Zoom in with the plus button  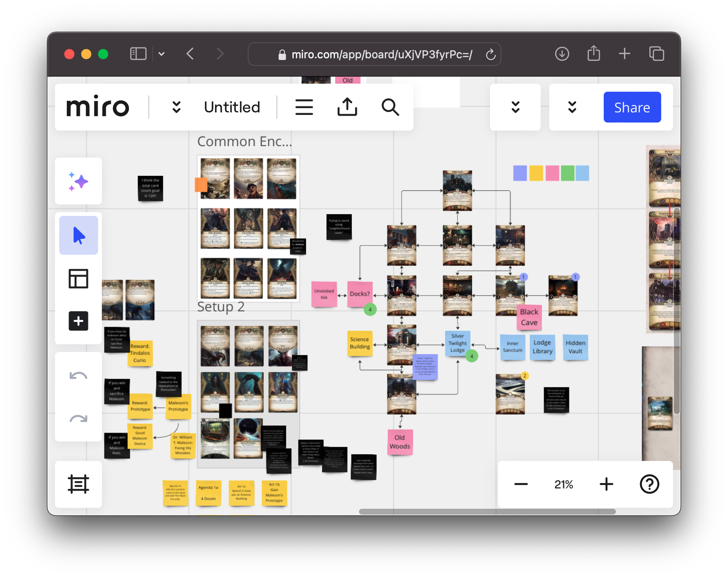tap(606, 484)
